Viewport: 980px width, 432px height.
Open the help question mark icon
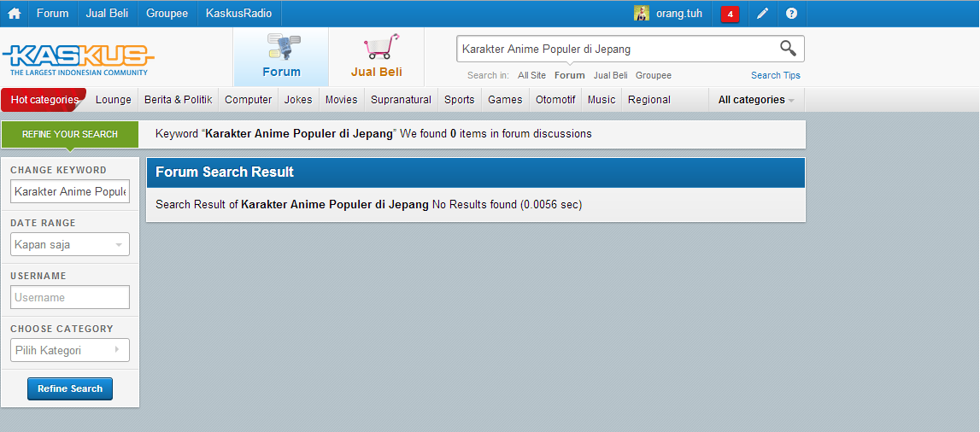[x=791, y=13]
